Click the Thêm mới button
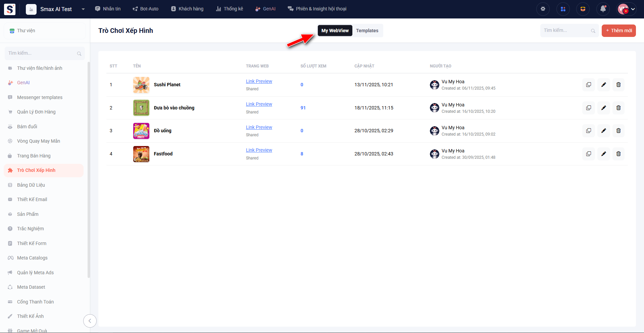644x333 pixels. pyautogui.click(x=618, y=31)
